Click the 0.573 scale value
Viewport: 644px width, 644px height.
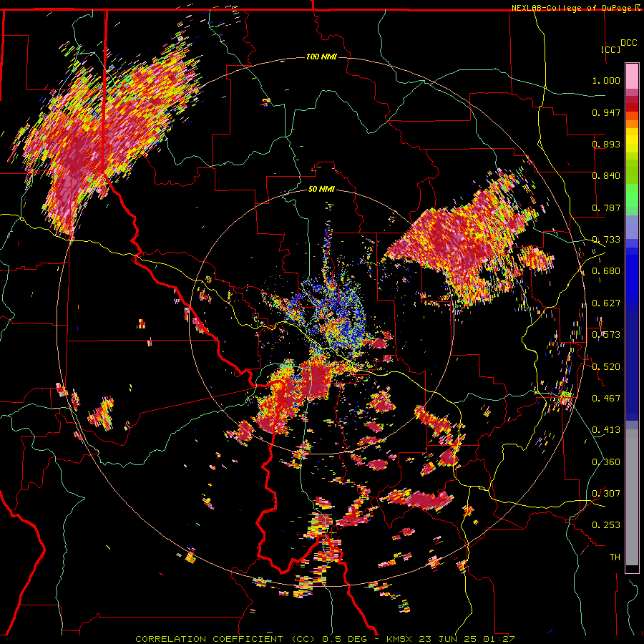click(606, 335)
